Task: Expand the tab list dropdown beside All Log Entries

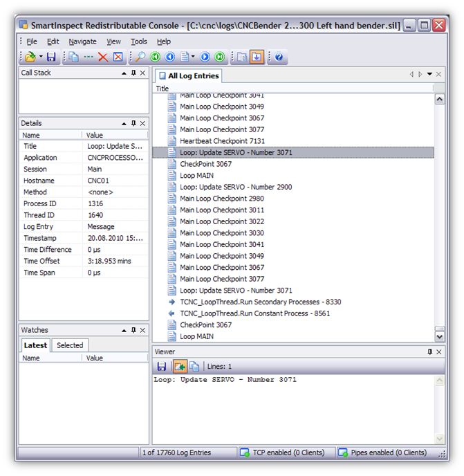Action: (429, 75)
